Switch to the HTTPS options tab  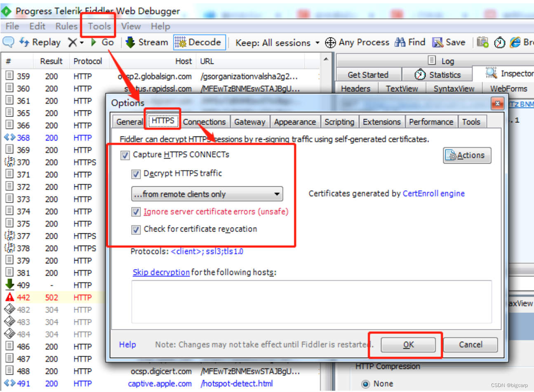(x=163, y=121)
